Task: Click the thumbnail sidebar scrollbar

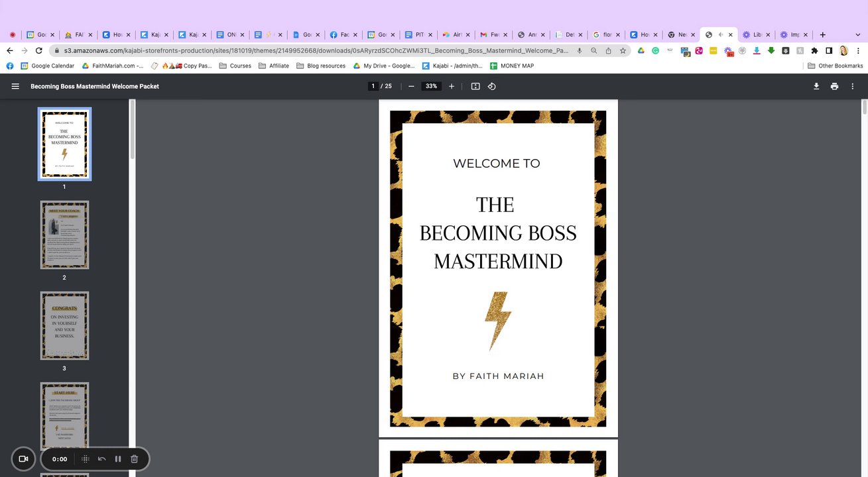Action: pyautogui.click(x=132, y=129)
